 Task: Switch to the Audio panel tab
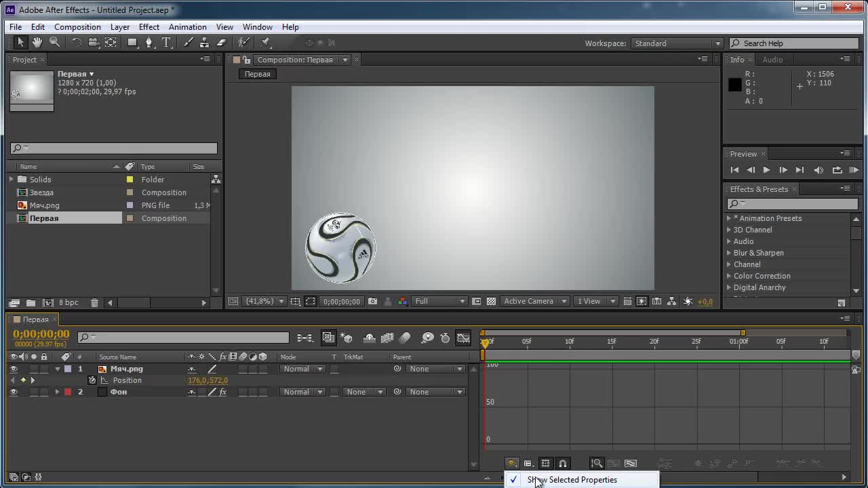772,60
